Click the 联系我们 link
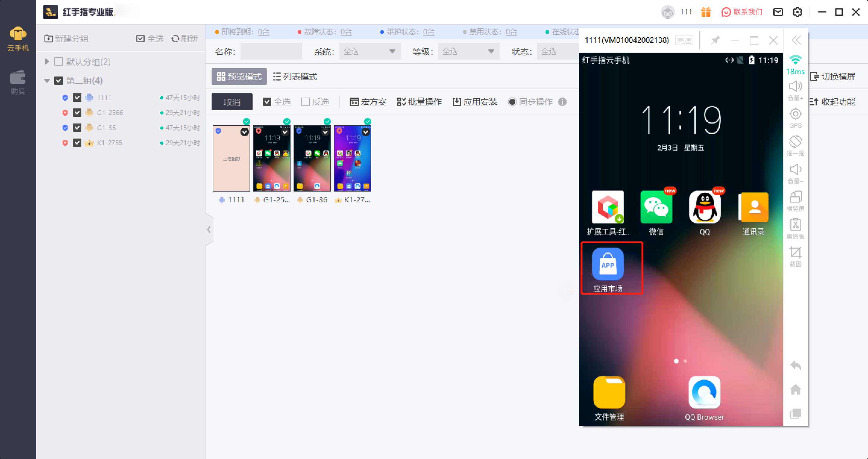Image resolution: width=868 pixels, height=459 pixels. coord(742,12)
